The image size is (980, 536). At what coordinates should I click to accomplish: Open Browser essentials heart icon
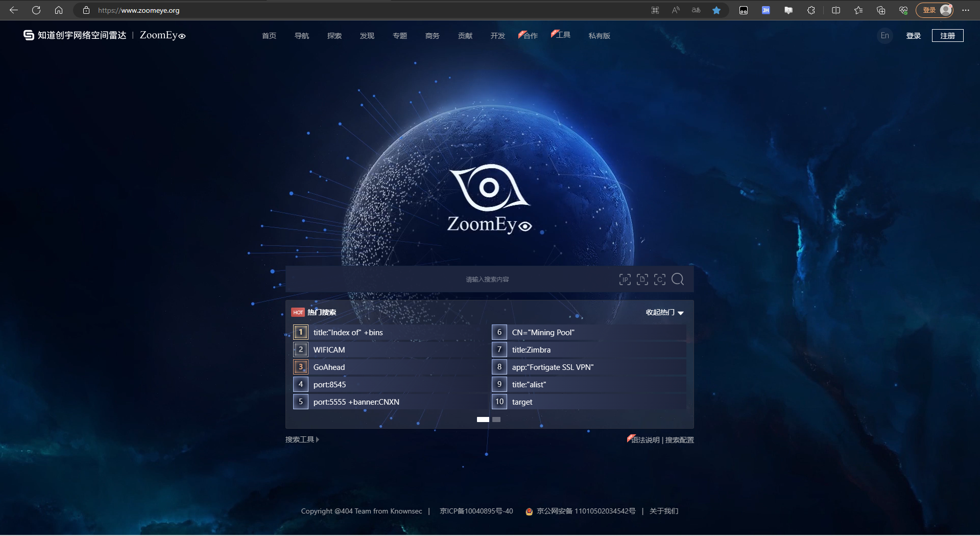point(903,10)
